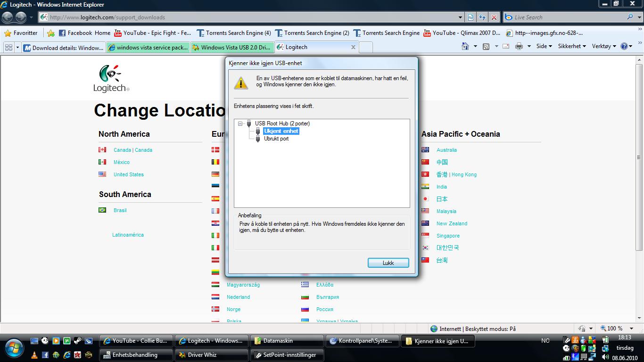Open the Side menu
Viewport: 644px width, 362px height.
click(544, 46)
